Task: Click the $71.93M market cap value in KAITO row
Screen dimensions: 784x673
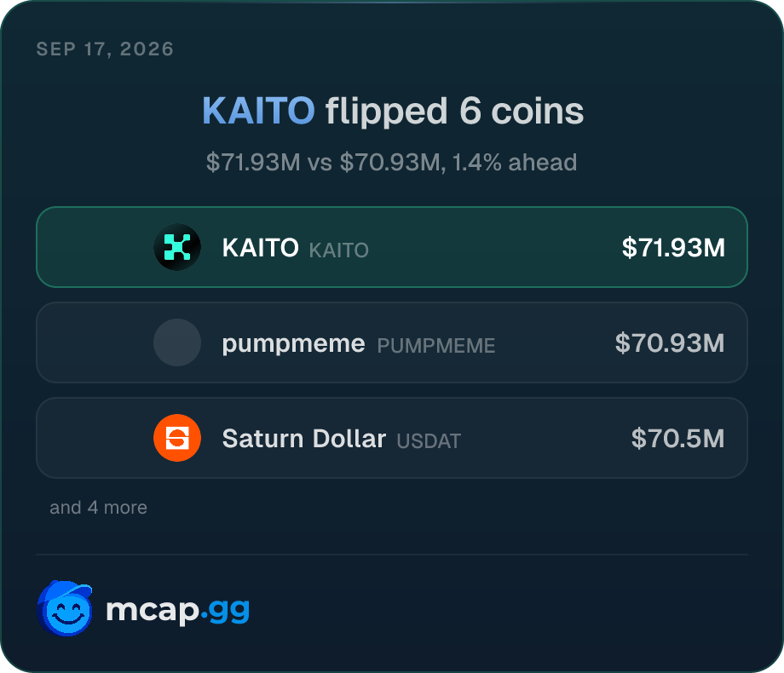Action: coord(673,248)
